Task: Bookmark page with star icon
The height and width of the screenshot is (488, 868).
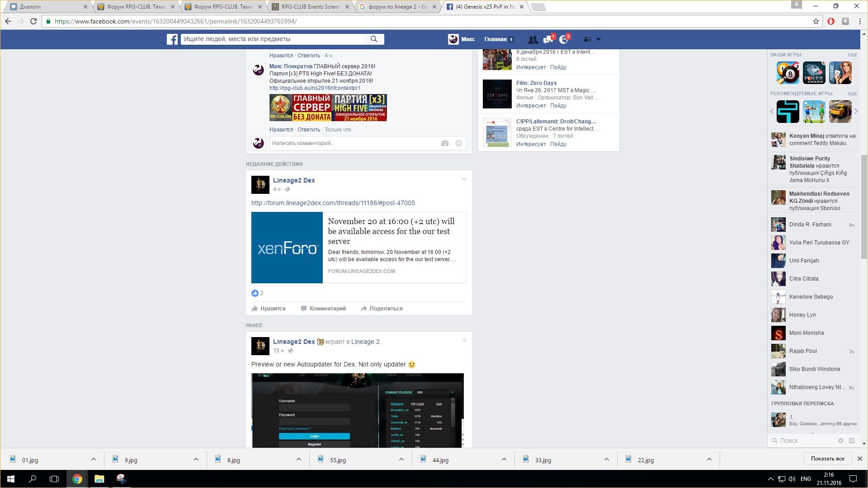Action: tap(816, 21)
